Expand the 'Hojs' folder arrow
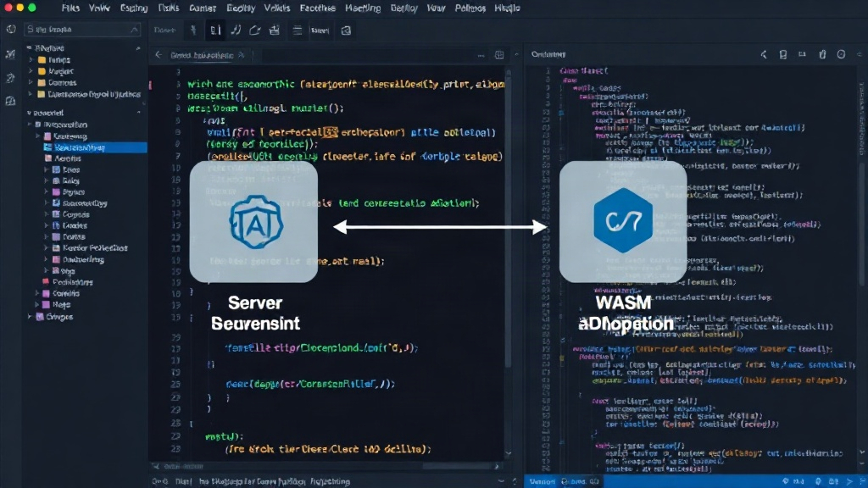This screenshot has height=488, width=868. coord(37,305)
